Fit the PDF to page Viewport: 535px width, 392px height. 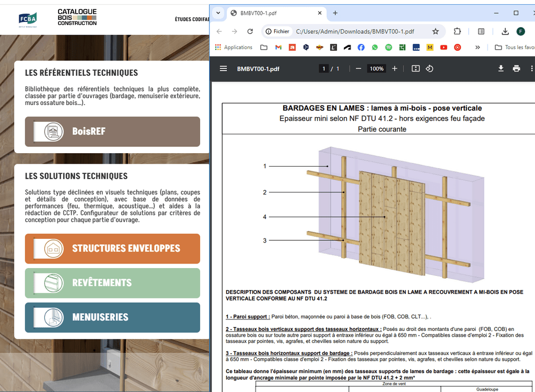[x=415, y=68]
